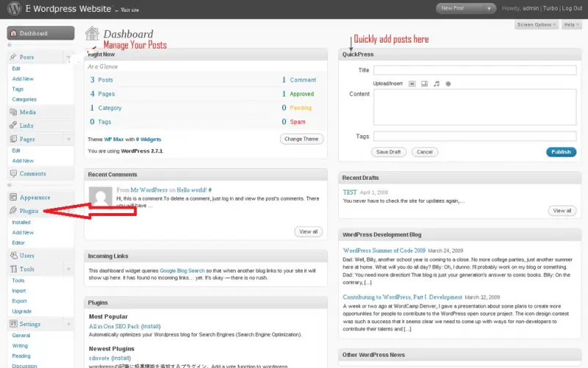Viewport: 588px width, 368px height.
Task: Click the Tools icon in sidebar
Action: pos(13,269)
